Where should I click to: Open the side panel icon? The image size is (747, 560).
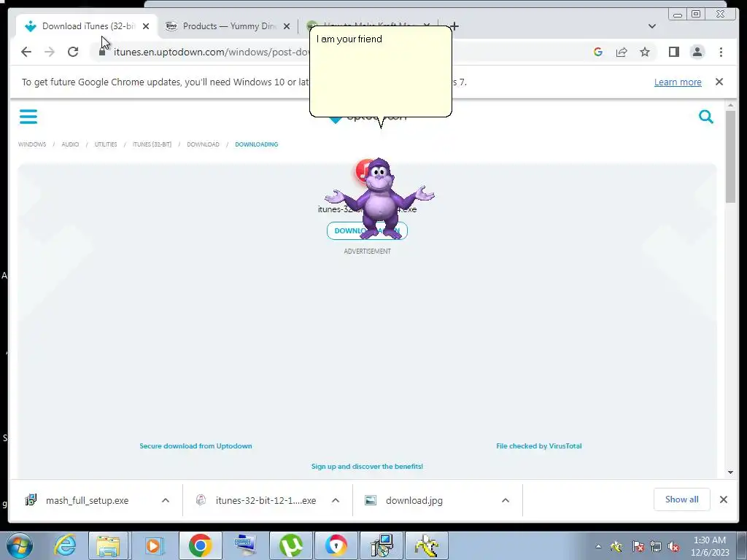tap(673, 52)
